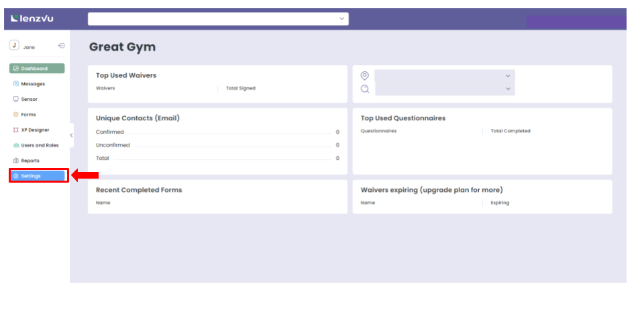Click the Top Used Questionnaires title
Viewport: 644px width, 325px height.
[403, 118]
